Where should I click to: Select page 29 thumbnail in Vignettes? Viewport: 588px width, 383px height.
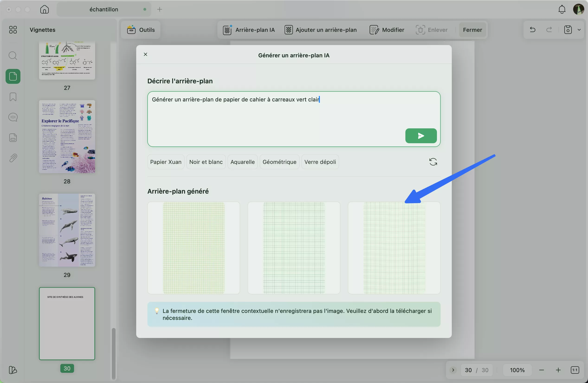tap(67, 230)
